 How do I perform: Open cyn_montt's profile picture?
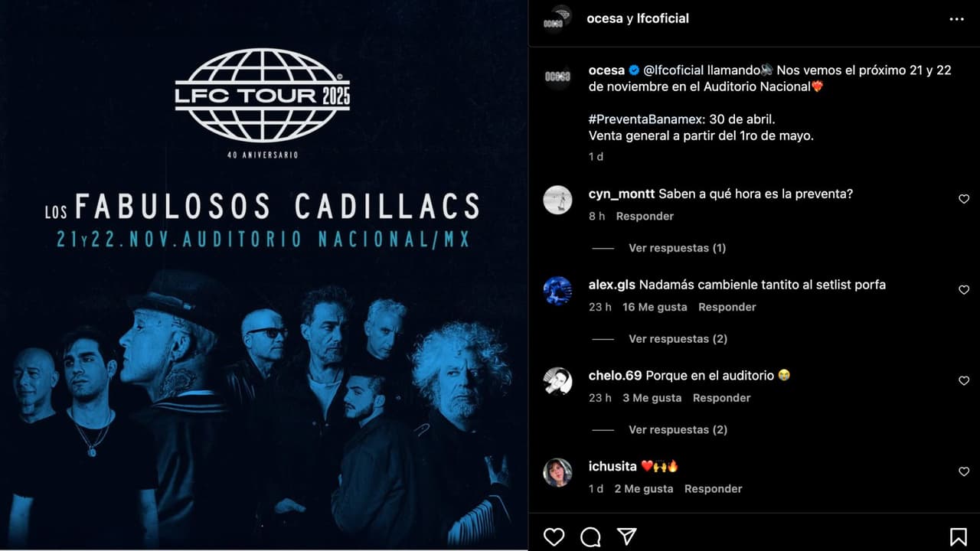[557, 200]
